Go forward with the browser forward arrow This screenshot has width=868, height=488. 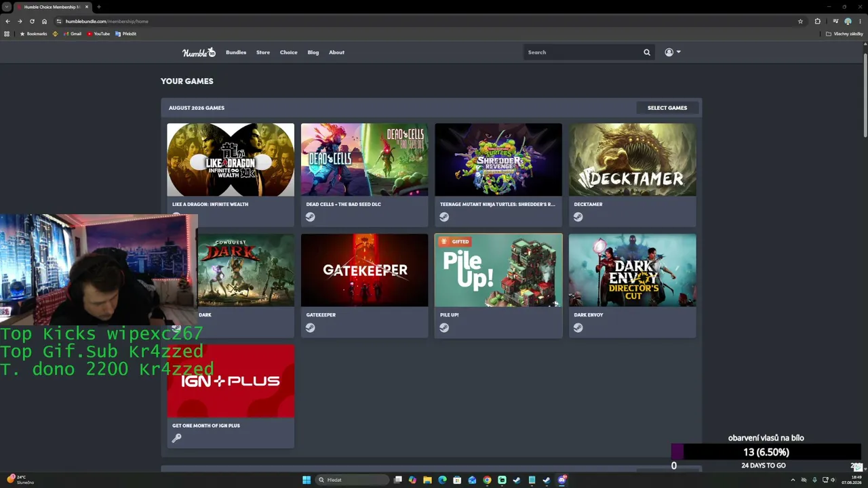pos(20,21)
